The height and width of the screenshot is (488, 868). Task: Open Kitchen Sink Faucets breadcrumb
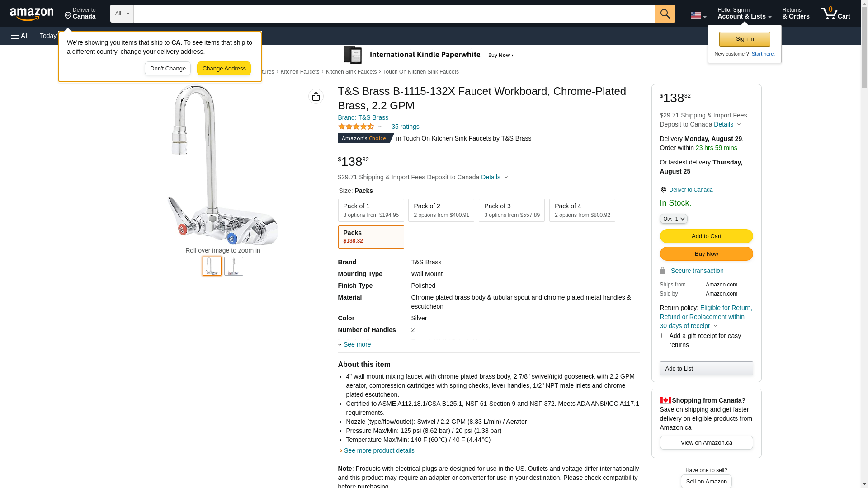click(x=351, y=72)
